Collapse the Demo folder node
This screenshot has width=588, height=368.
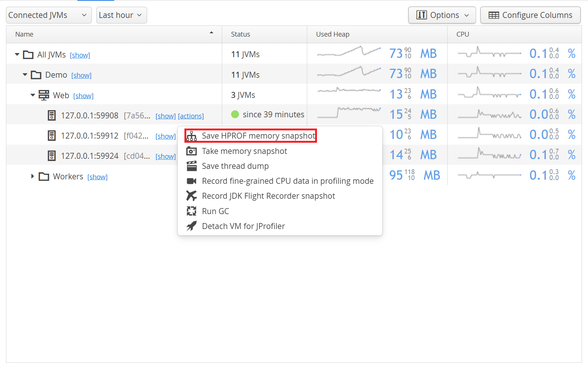[x=25, y=75]
